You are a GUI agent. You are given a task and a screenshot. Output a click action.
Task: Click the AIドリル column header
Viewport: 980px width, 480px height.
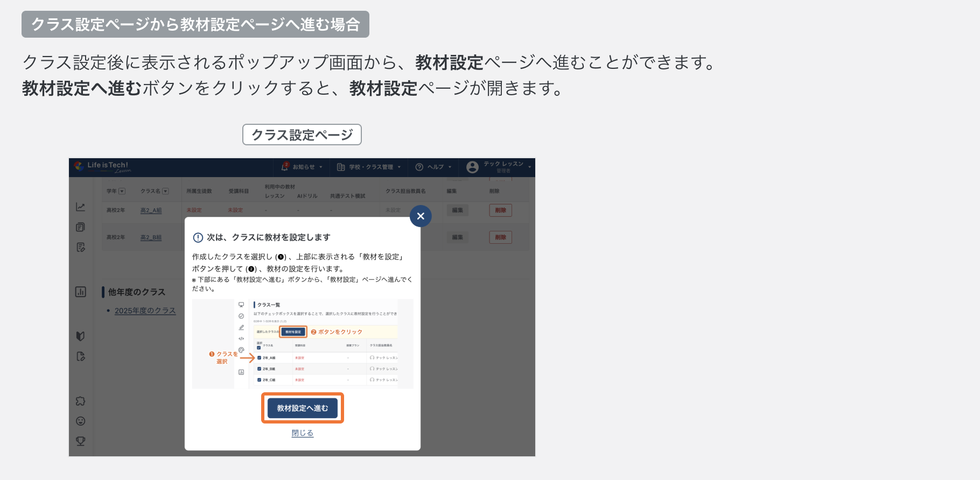[x=307, y=196]
